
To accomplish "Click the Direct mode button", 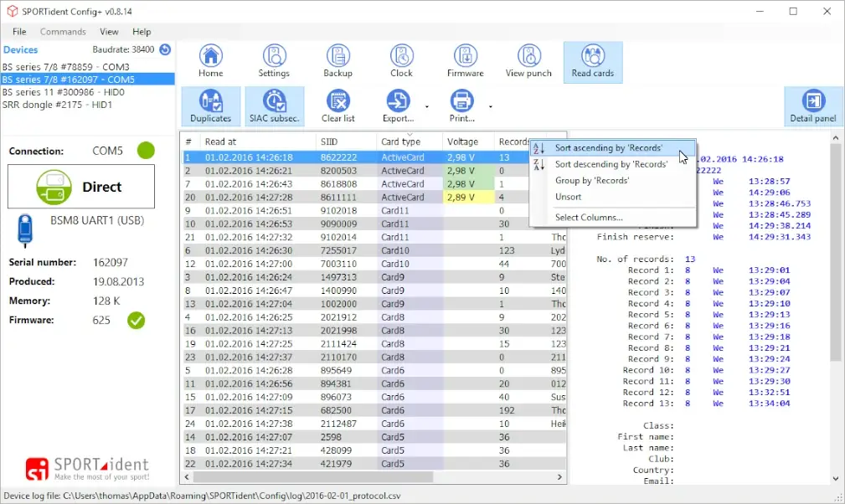I will pos(81,187).
